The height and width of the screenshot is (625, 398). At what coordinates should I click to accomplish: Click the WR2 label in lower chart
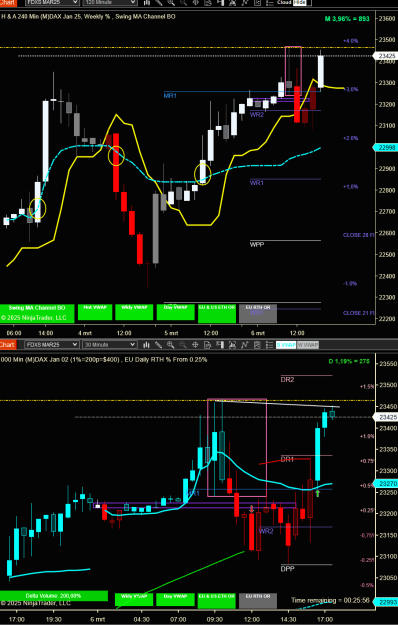tap(266, 531)
